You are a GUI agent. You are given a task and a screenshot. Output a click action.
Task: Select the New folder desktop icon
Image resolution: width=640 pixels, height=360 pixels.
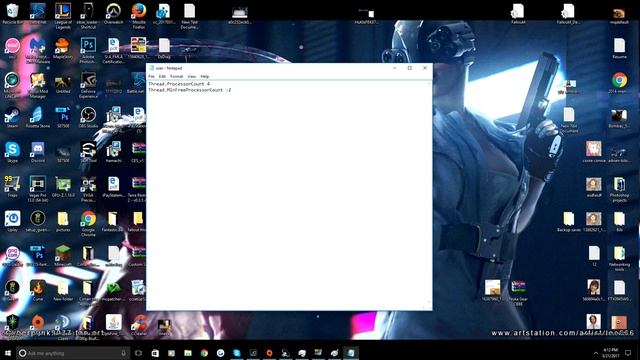click(63, 290)
